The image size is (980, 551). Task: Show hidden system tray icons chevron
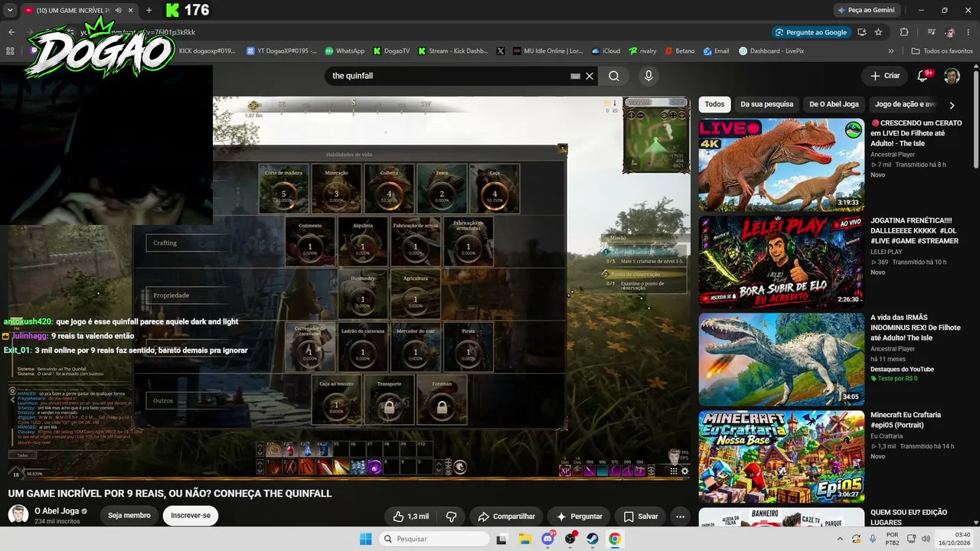pyautogui.click(x=840, y=539)
